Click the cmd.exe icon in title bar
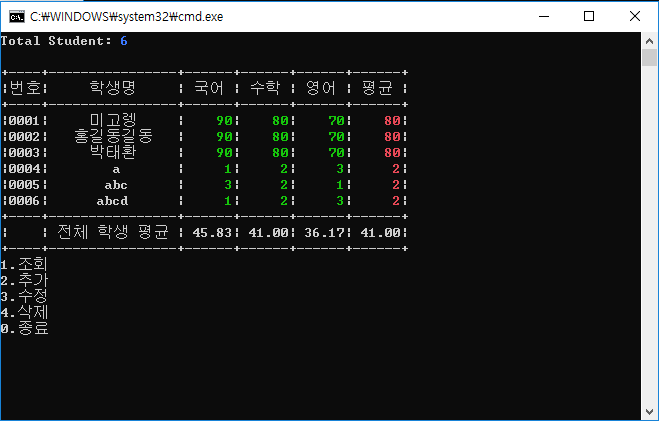Screen dimensions: 659x421 (x=17, y=17)
